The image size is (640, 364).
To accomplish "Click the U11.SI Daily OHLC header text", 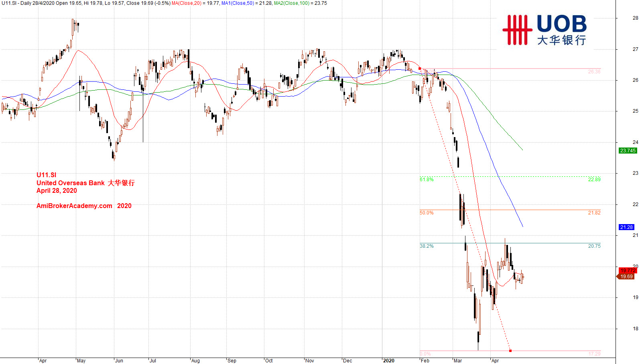I will (86, 3).
